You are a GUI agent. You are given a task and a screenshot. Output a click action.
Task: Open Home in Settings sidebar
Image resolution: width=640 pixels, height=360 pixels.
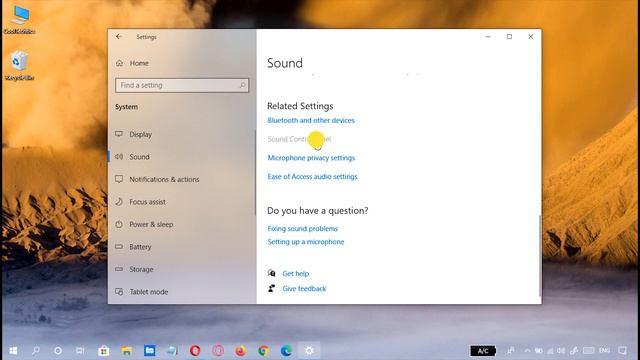pos(139,63)
